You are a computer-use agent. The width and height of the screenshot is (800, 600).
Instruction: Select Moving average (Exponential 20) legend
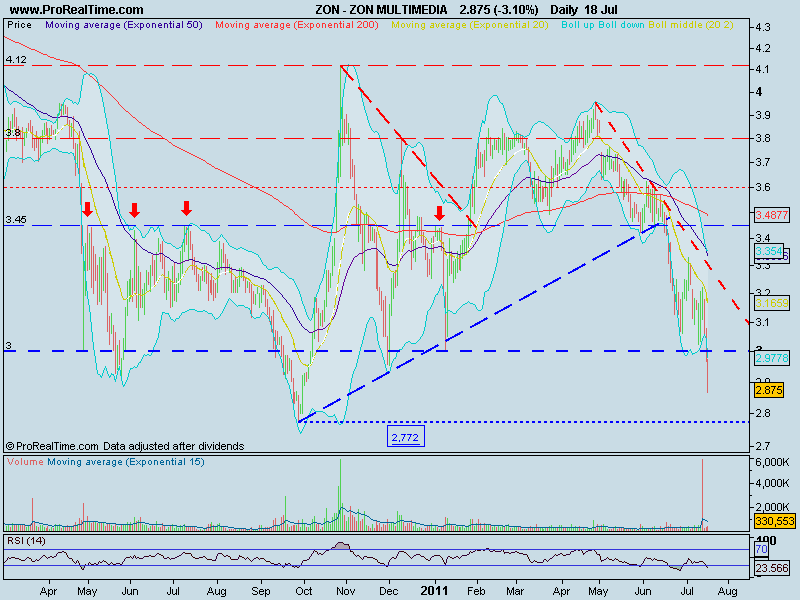(470, 24)
